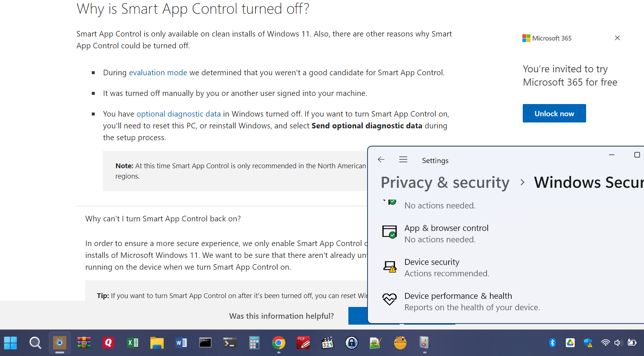Image resolution: width=644 pixels, height=356 pixels.
Task: Close the Microsoft 365 promotion
Action: 617,38
